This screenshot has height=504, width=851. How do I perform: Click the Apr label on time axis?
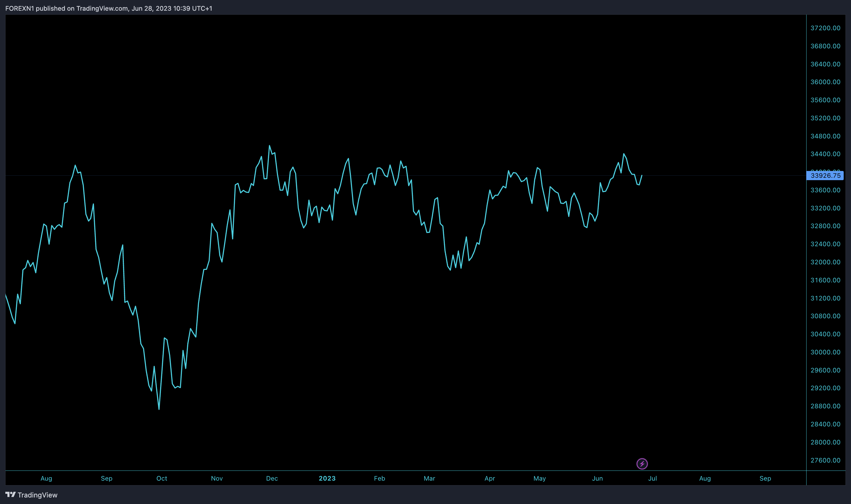(x=490, y=479)
